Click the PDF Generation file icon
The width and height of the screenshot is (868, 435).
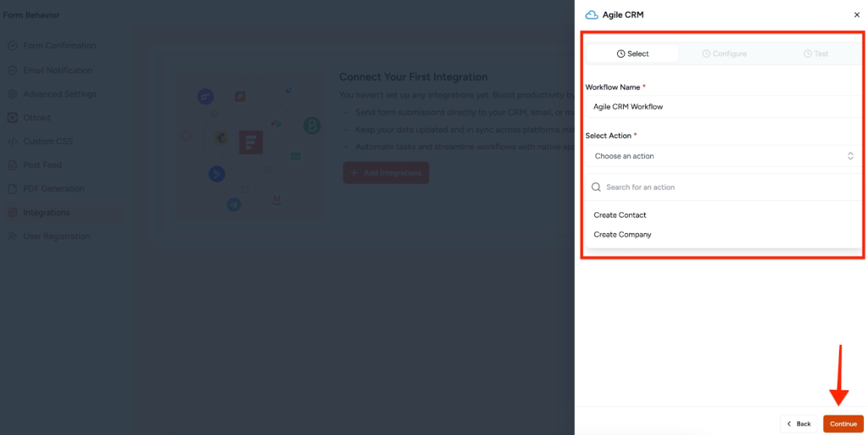[x=12, y=189]
